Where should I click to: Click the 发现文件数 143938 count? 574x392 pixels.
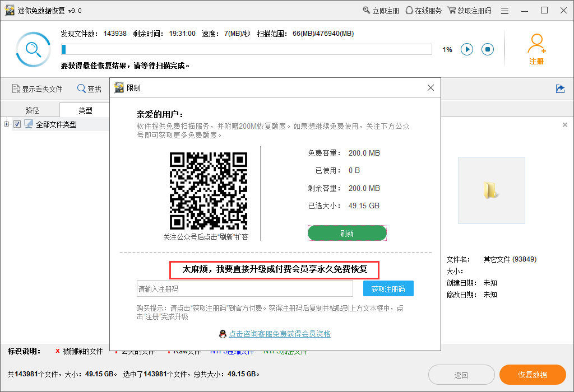[x=115, y=34]
